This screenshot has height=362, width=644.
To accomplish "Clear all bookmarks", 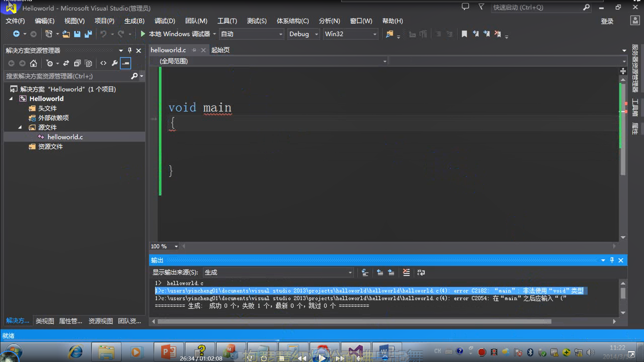I will pyautogui.click(x=498, y=34).
